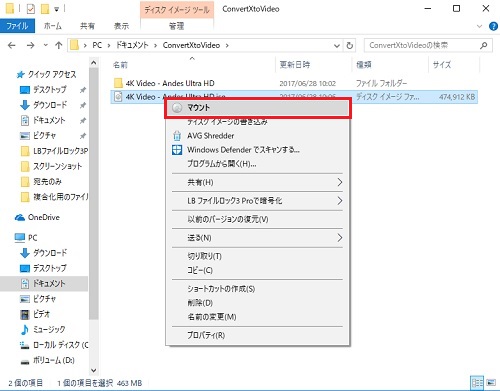Click the マウント disc icon
Screen dimensions: 500x391
click(x=177, y=108)
